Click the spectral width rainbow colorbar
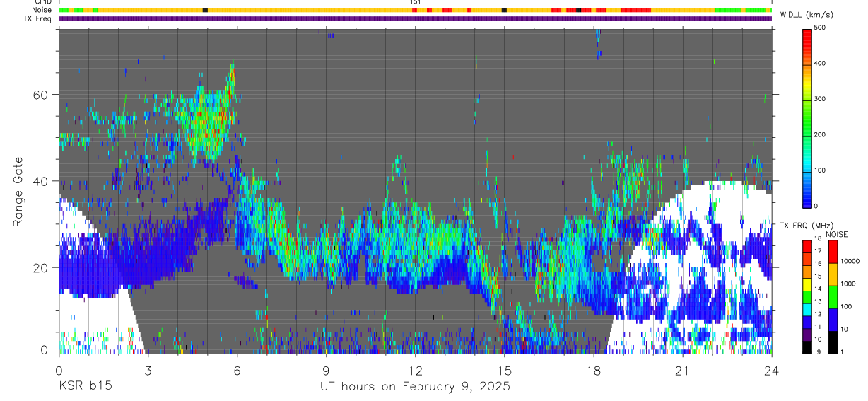The height and width of the screenshot is (401, 868). [807, 117]
